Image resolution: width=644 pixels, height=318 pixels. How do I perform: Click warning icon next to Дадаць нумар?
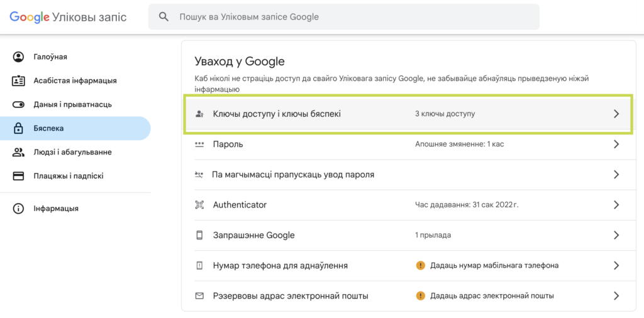click(419, 265)
